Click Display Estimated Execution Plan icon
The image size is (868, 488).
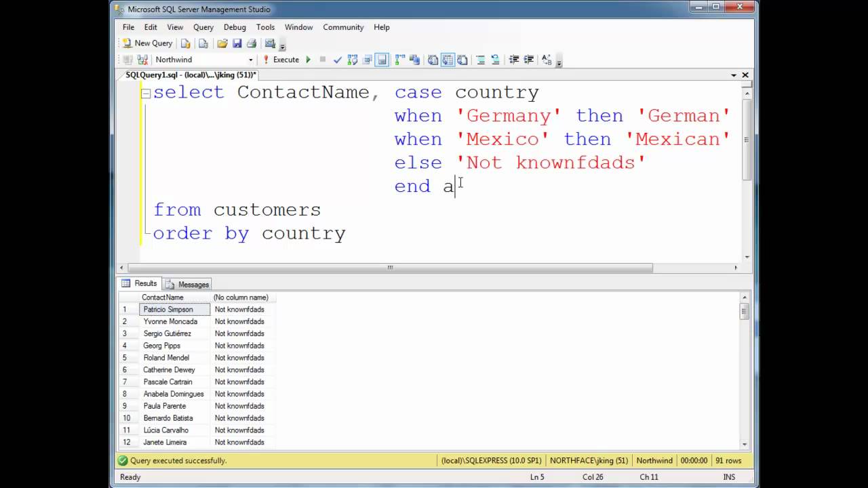tap(353, 60)
